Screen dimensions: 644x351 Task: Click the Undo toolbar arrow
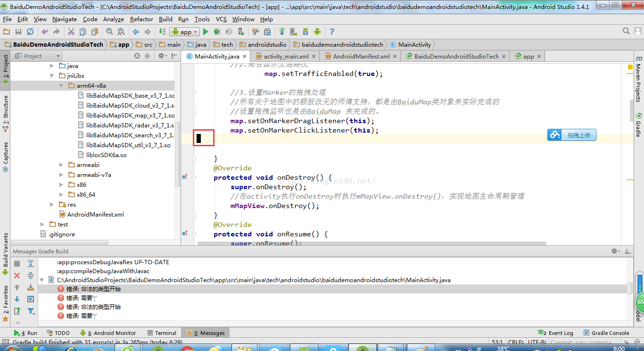coord(45,32)
